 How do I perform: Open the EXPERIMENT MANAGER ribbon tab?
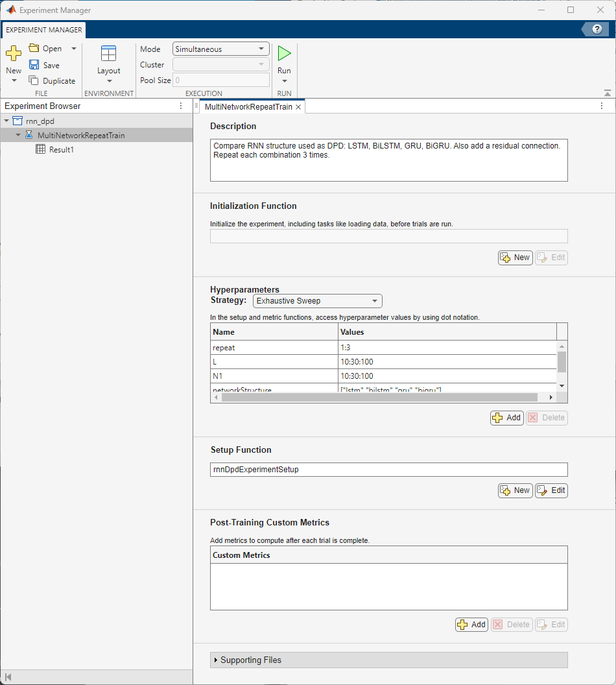pyautogui.click(x=43, y=30)
